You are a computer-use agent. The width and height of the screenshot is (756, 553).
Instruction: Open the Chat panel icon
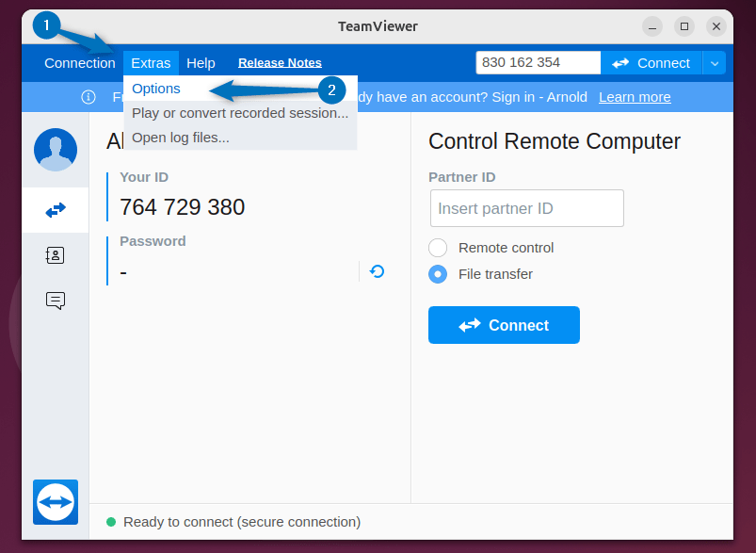pyautogui.click(x=55, y=301)
